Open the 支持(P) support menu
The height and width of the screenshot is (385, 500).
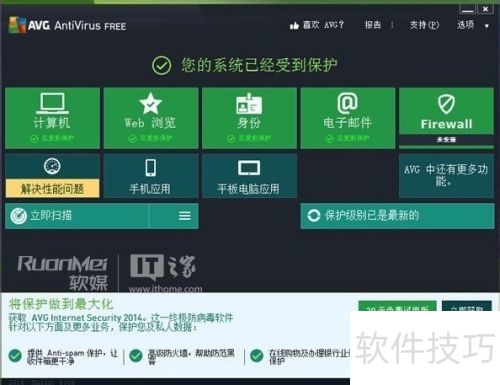[x=424, y=25]
